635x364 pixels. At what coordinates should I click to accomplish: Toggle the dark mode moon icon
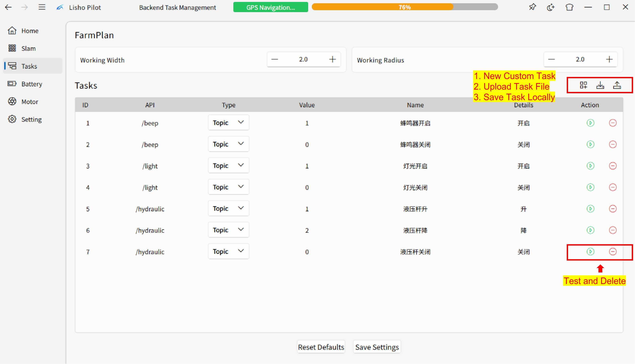[551, 7]
